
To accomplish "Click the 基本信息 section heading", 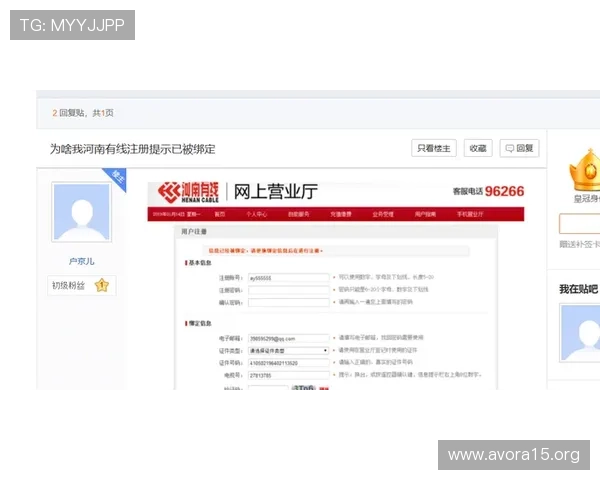I will pyautogui.click(x=198, y=263).
